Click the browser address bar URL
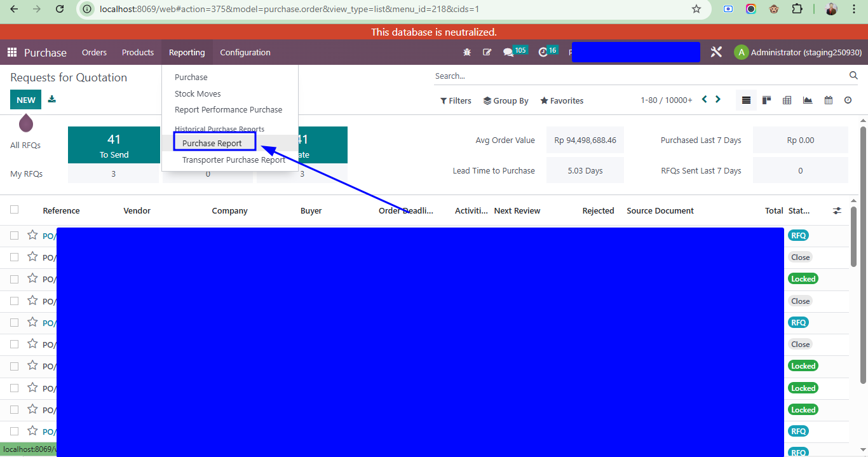The height and width of the screenshot is (457, 868). coord(289,9)
